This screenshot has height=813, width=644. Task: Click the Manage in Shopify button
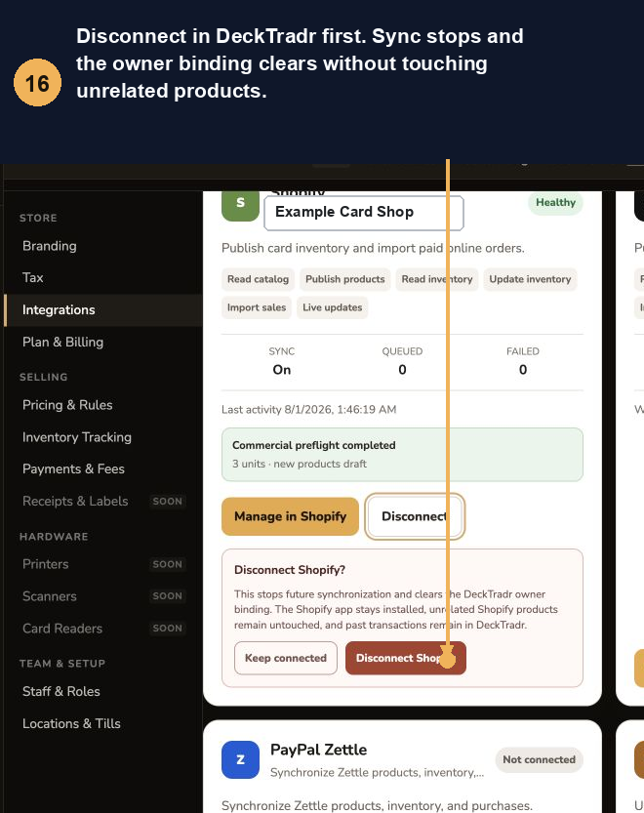(290, 516)
